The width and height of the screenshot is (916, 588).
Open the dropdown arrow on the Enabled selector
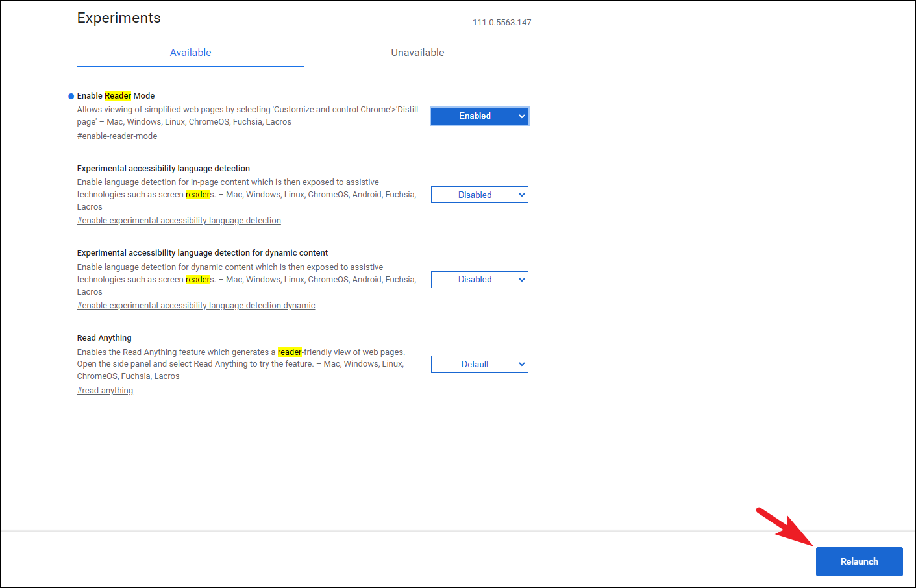point(521,116)
